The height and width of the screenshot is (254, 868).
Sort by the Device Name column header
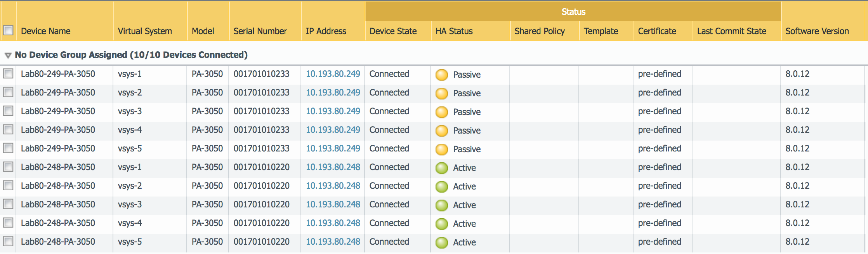[x=46, y=31]
